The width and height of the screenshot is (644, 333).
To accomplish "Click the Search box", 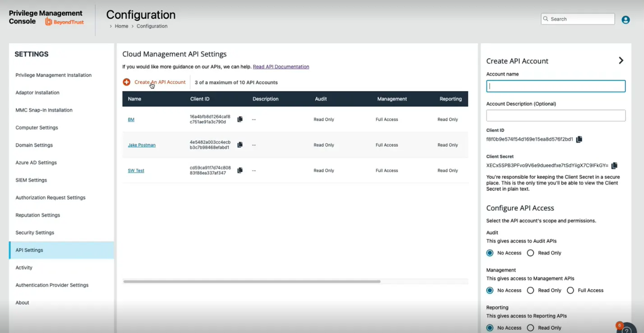I will (578, 19).
